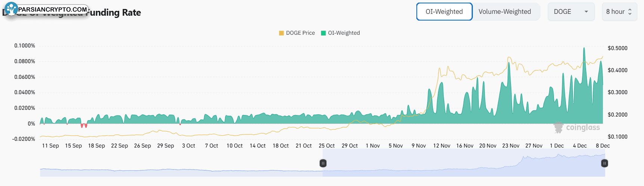Click the 0.1000% axis value
This screenshot has height=186, width=644.
point(25,46)
